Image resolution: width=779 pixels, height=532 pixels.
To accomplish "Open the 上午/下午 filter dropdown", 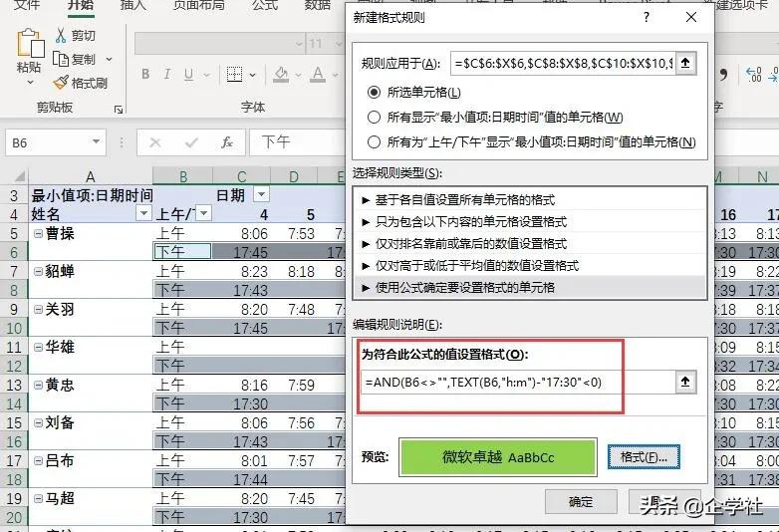I will pyautogui.click(x=204, y=213).
